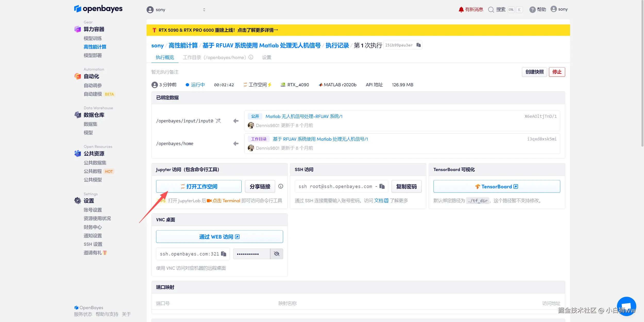The height and width of the screenshot is (322, 644).
Task: Click info icon next to working directory tab
Action: [x=251, y=57]
